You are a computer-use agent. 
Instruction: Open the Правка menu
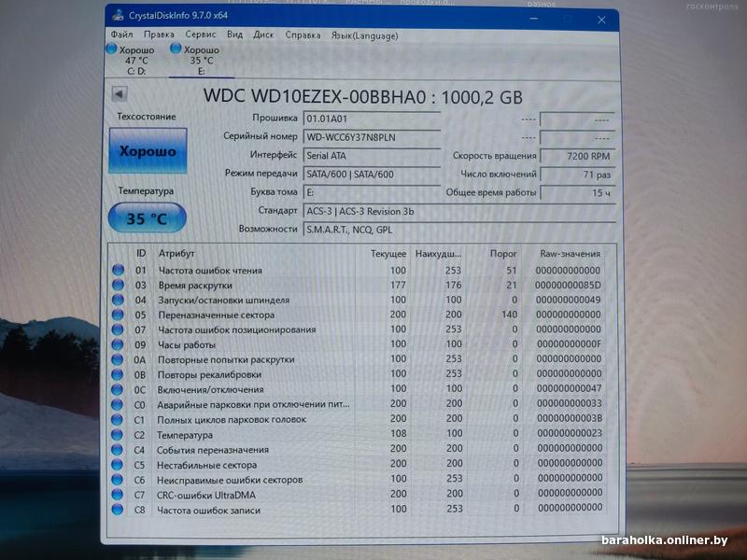(x=159, y=35)
